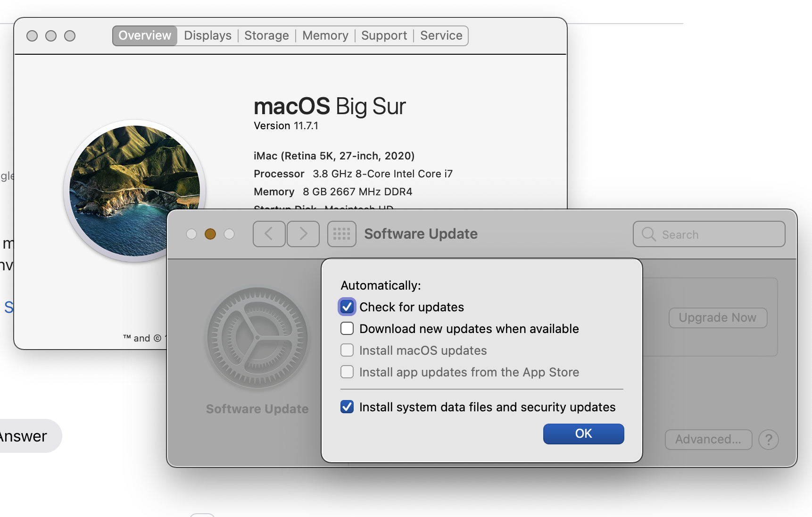
Task: Click the Advanced... button
Action: 708,440
